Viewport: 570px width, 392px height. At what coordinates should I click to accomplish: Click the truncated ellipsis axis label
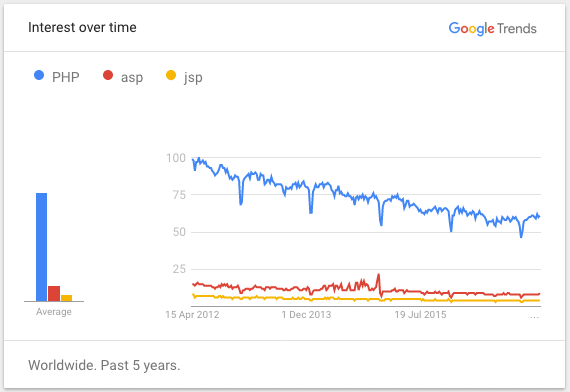click(x=534, y=317)
